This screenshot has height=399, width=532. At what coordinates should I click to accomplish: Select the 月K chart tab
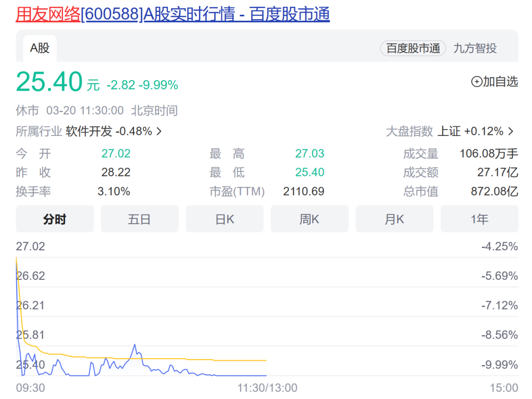tap(394, 219)
